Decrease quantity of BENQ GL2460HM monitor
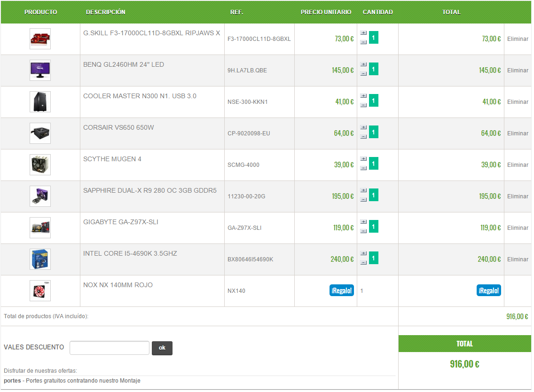This screenshot has width=534, height=392. tap(363, 74)
